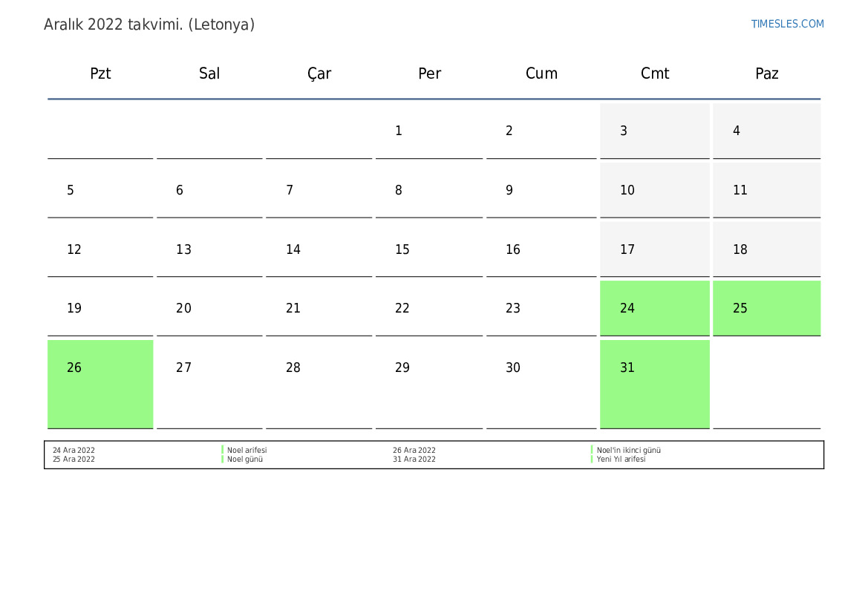Click the Yeni Yıl arifesi legend label
Screen dimensions: 868x614
[x=621, y=460]
